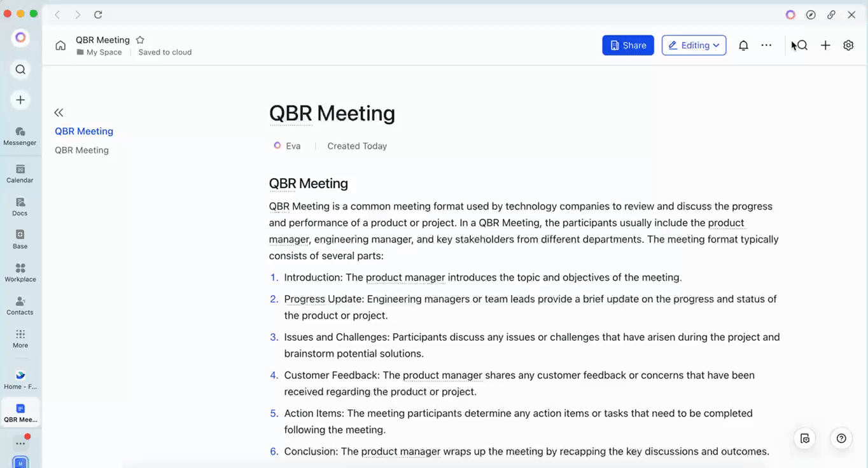Select the gray QBR Meeting outline subheading
Viewport: 868px width, 468px height.
(x=81, y=150)
